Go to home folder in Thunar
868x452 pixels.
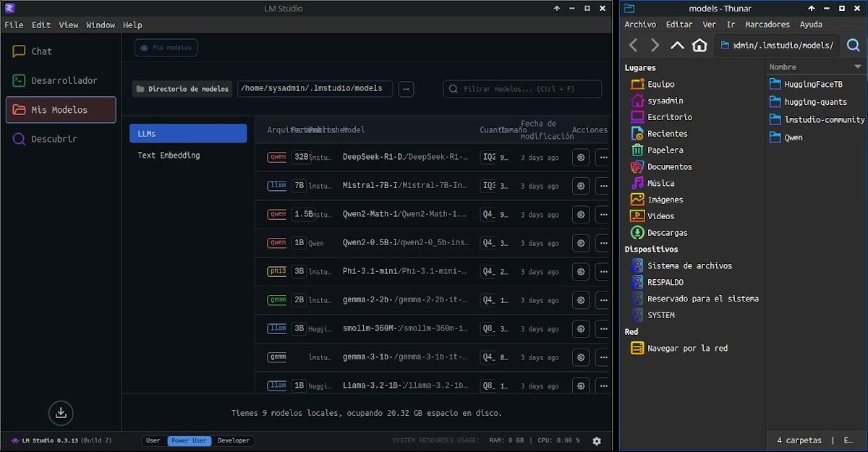pyautogui.click(x=699, y=46)
